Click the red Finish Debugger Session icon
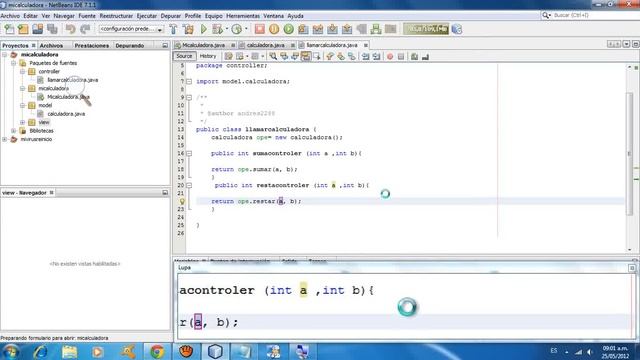The width and height of the screenshot is (640, 360). [x=260, y=29]
